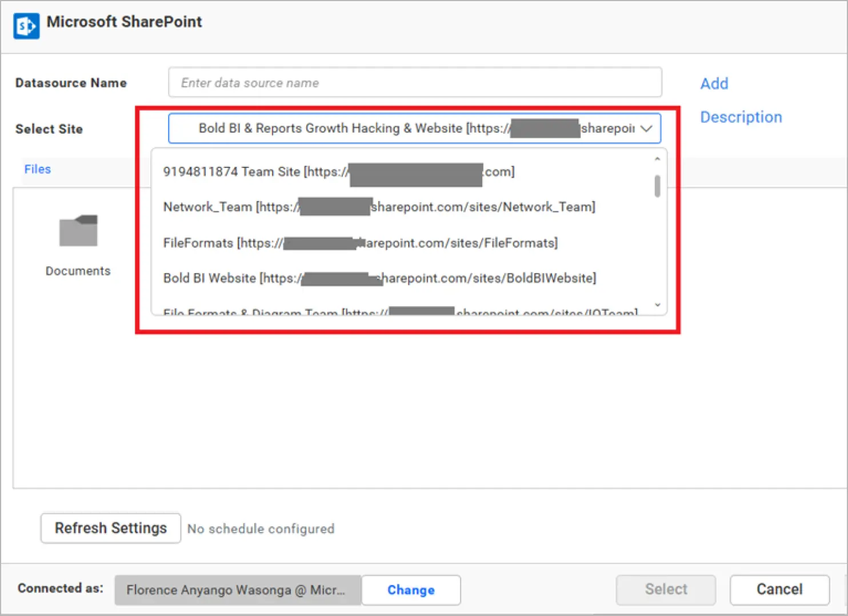Screen dimensions: 848x616
Task: Click the Enter data source name field
Action: (x=414, y=82)
